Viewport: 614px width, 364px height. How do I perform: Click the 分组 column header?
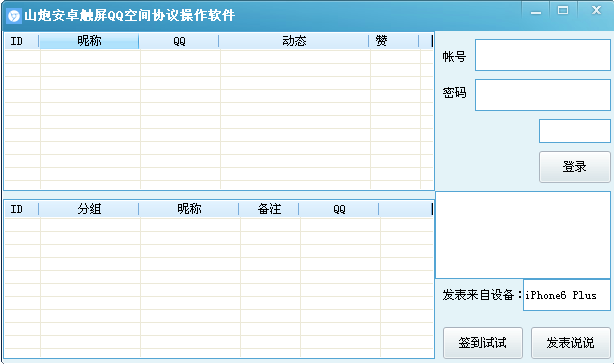point(89,209)
